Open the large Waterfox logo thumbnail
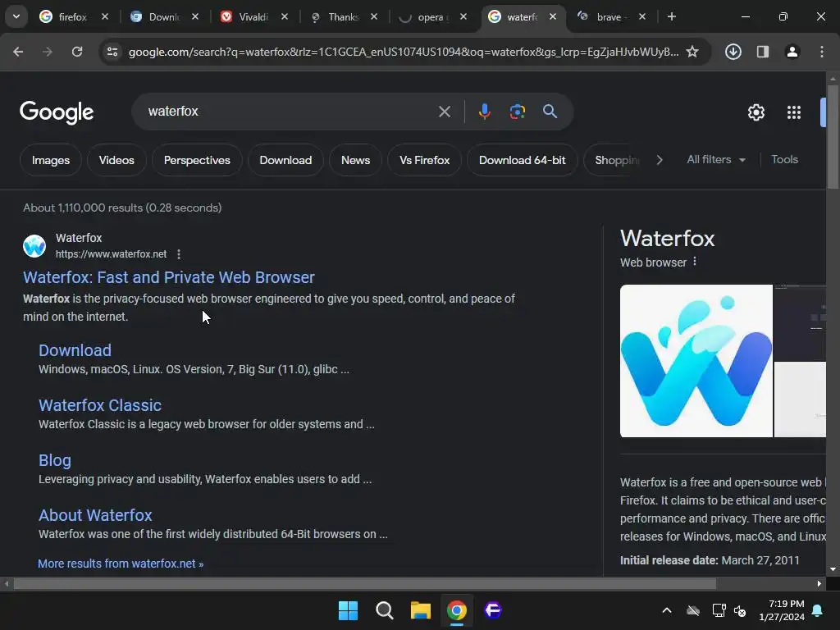The width and height of the screenshot is (840, 630). pos(696,361)
